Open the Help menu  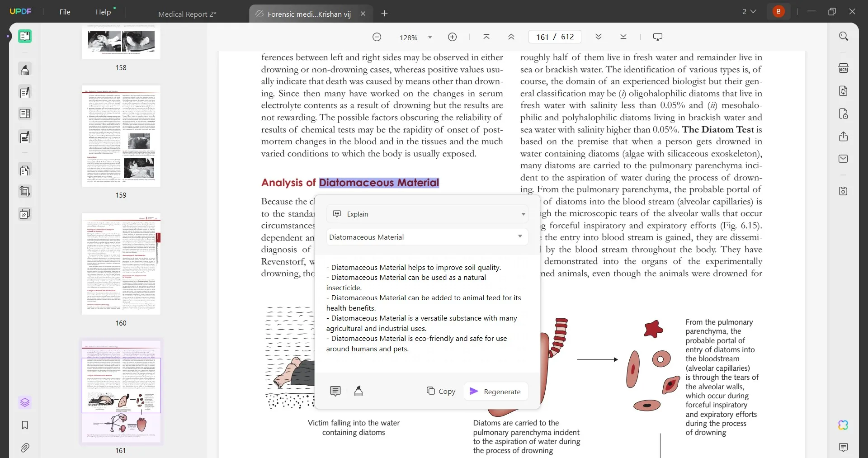(x=103, y=12)
